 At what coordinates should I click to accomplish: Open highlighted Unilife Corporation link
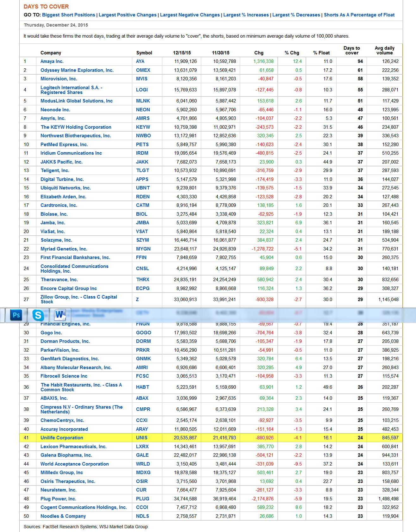tap(62, 438)
